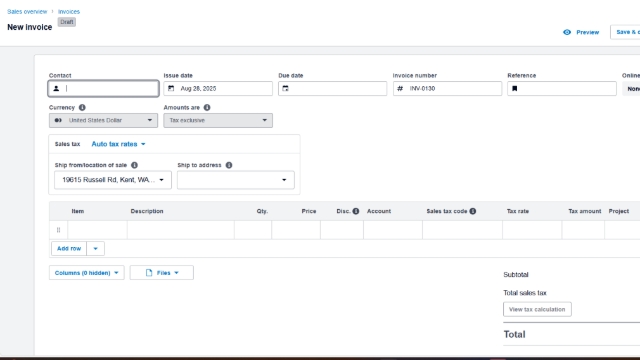Viewport: 640px width, 360px height.
Task: Open the Columns (0 hidden) dropdown
Action: pyautogui.click(x=87, y=273)
